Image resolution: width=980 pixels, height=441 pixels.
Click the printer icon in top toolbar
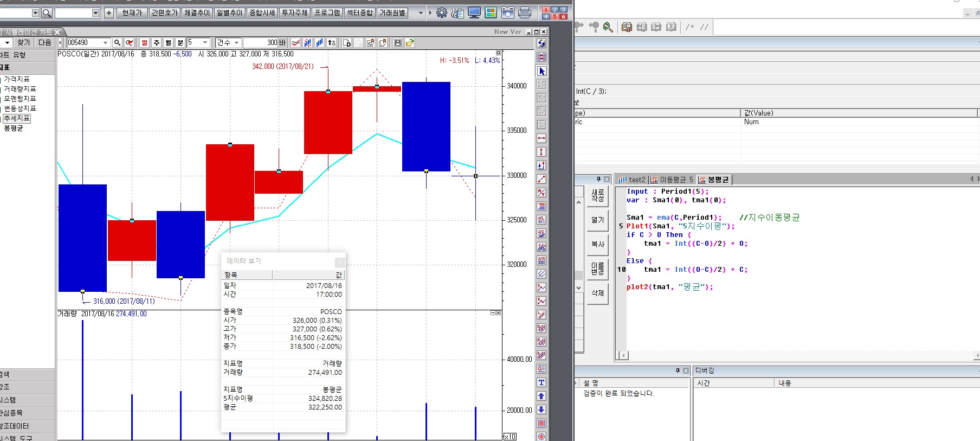click(525, 12)
